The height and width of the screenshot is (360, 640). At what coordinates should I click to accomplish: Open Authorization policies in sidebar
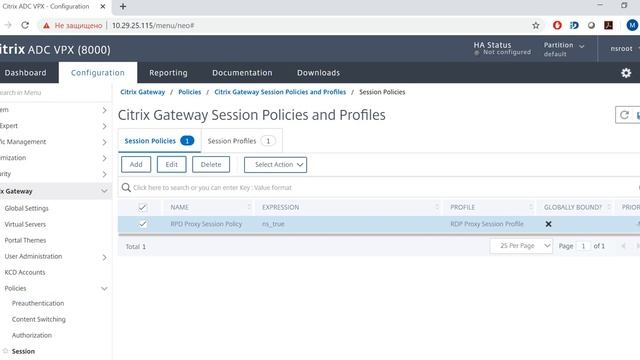click(32, 335)
